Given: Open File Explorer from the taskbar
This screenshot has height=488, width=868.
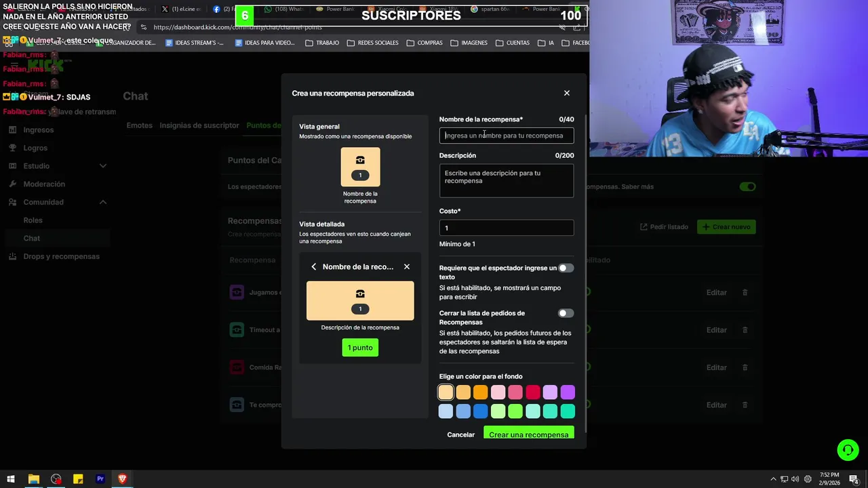Looking at the screenshot, I should click(x=33, y=479).
